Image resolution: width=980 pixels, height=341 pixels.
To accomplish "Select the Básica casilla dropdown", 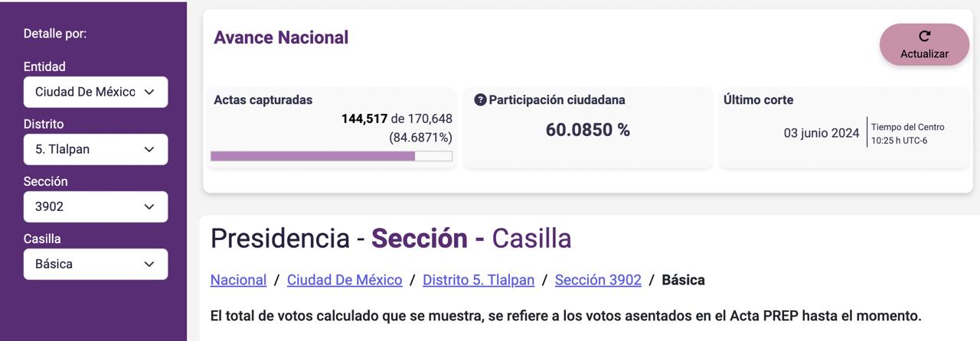I will point(86,264).
